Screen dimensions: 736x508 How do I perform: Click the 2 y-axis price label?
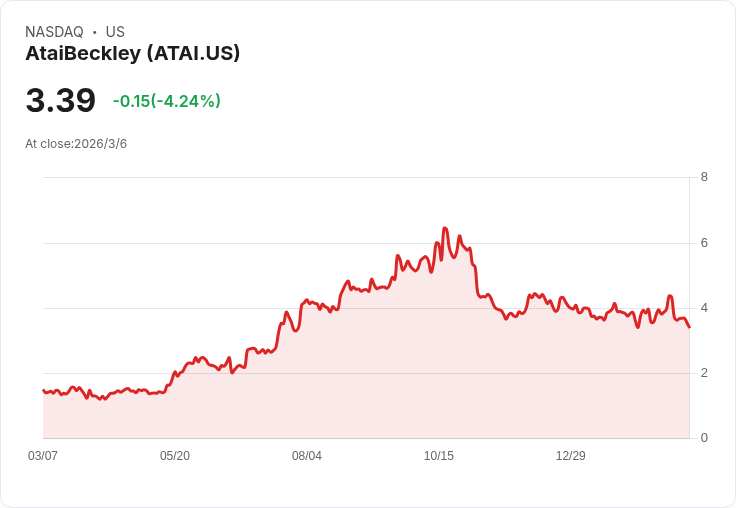coord(704,373)
